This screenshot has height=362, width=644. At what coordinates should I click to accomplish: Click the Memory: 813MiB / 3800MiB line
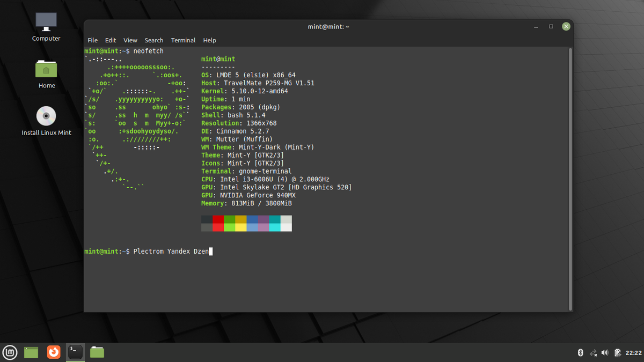pos(246,204)
